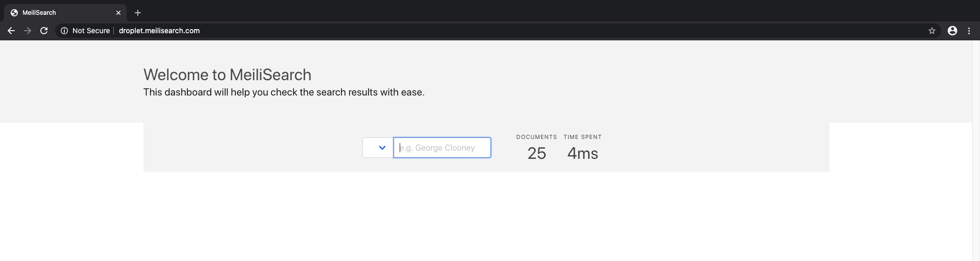
Task: Open the Chrome profile avatar icon
Action: pos(952,31)
